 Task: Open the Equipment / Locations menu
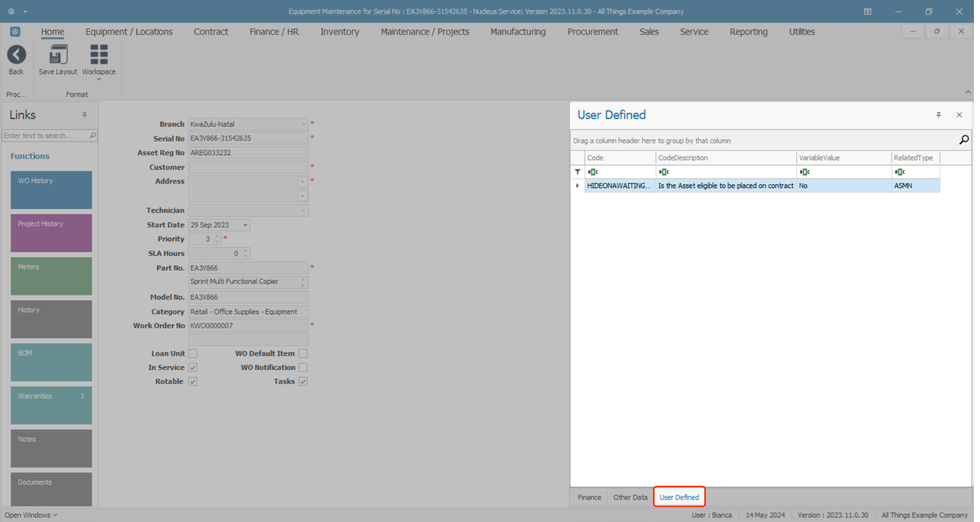click(130, 31)
